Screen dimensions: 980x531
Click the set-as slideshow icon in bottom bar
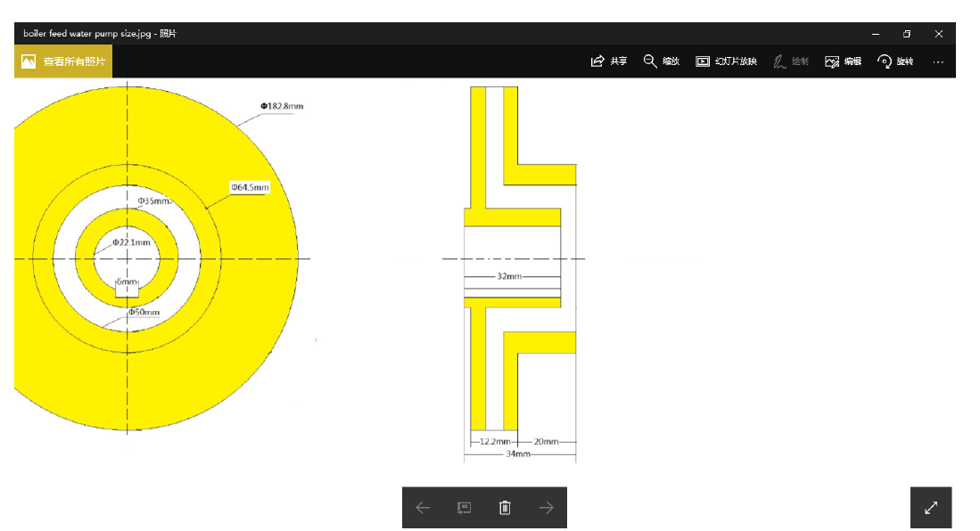tap(464, 508)
